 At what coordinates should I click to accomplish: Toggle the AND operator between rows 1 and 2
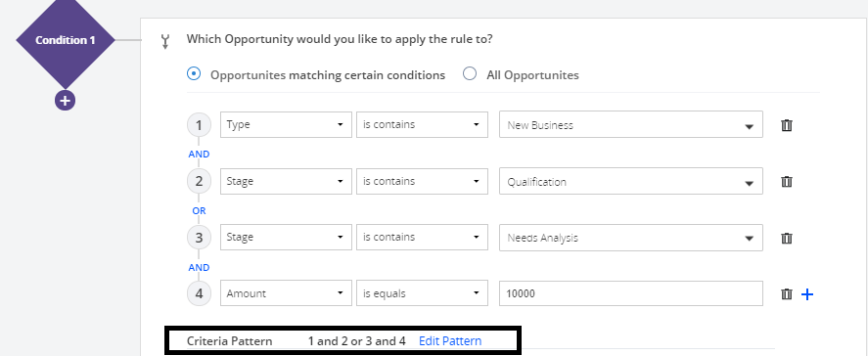point(199,154)
